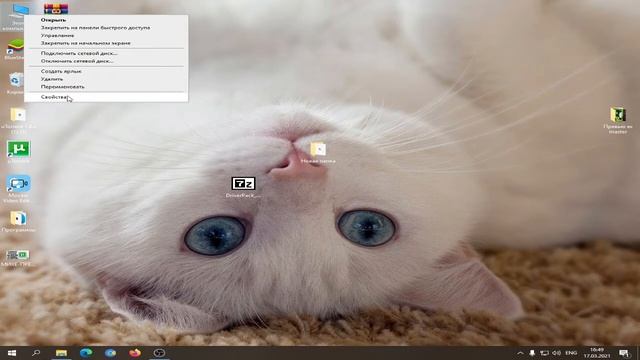The image size is (640, 360).
Task: Click the Управление menu entry
Action: [57, 36]
